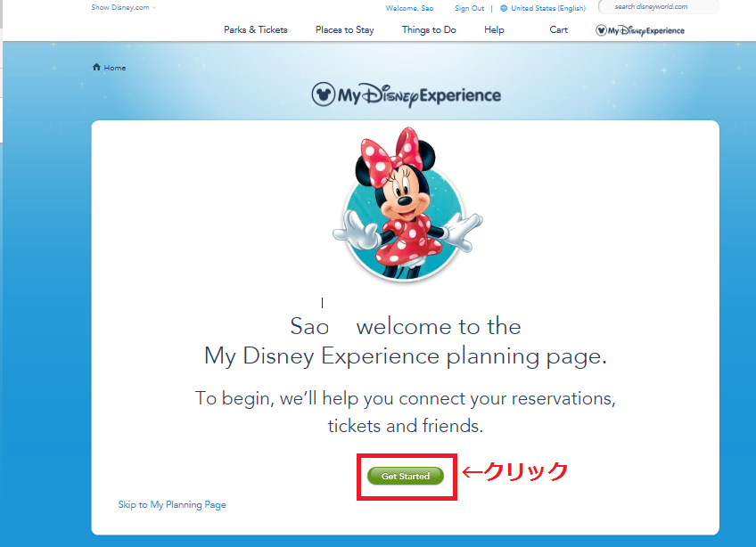Click the My Disney Experience header logo
The image size is (756, 547).
[x=406, y=94]
